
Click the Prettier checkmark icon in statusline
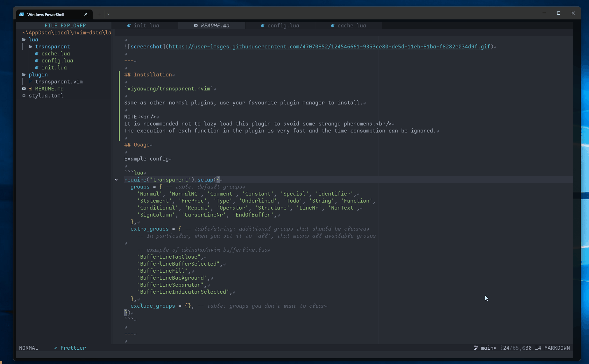(56, 348)
